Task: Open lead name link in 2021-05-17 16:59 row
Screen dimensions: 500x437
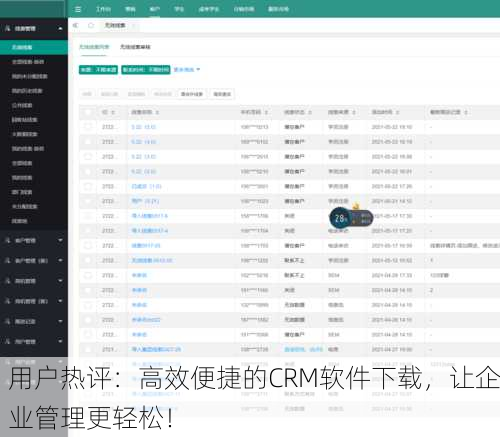Action: (x=146, y=246)
